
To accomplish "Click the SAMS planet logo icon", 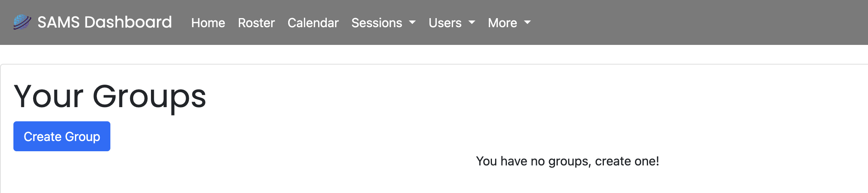I will coord(22,22).
